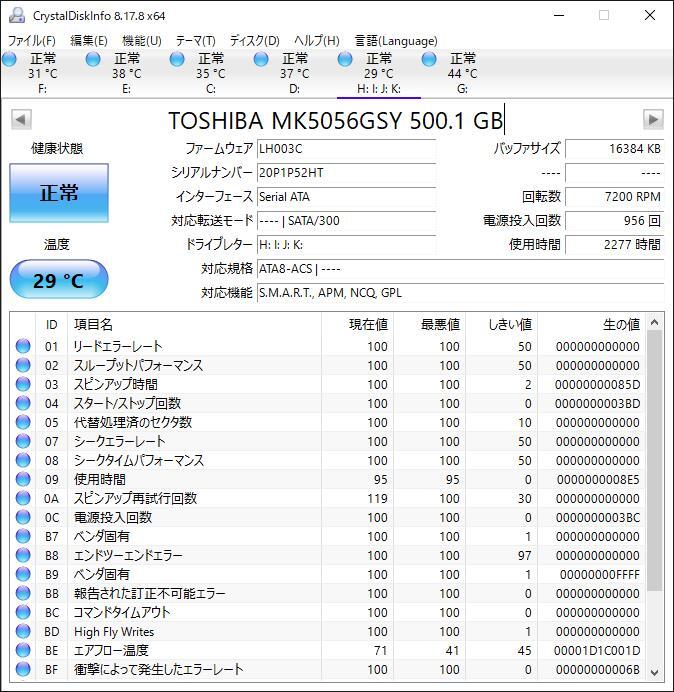Image resolution: width=674 pixels, height=692 pixels.
Task: Open the ヘルプ(H) menu
Action: pyautogui.click(x=317, y=41)
